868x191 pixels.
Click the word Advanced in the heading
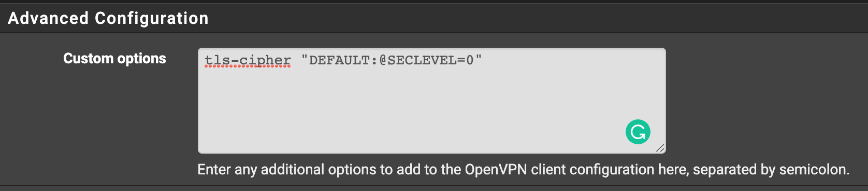pos(48,18)
